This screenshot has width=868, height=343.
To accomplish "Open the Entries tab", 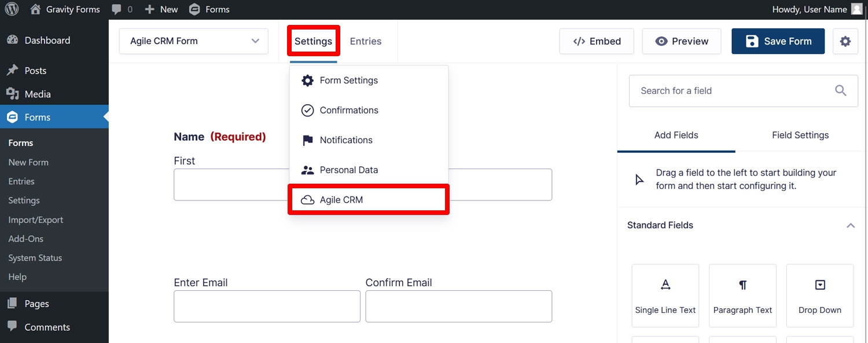I will [366, 41].
